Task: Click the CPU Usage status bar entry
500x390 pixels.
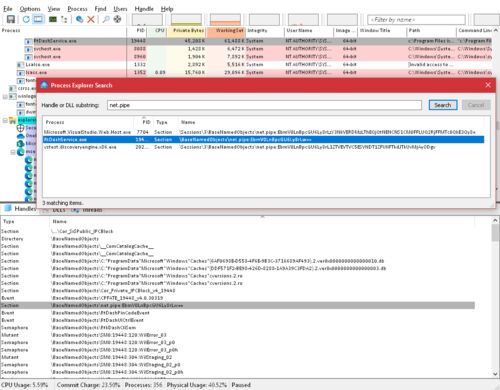Action: (x=25, y=385)
